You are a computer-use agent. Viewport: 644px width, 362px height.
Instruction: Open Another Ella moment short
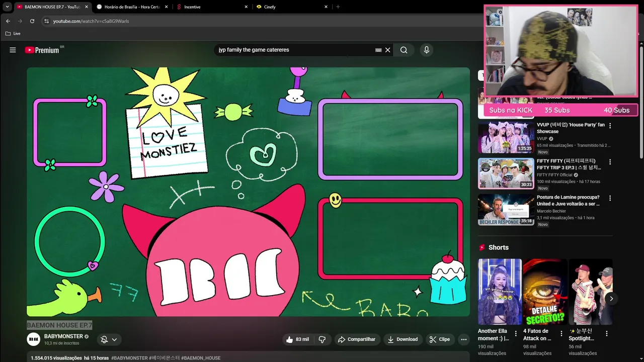click(x=500, y=292)
